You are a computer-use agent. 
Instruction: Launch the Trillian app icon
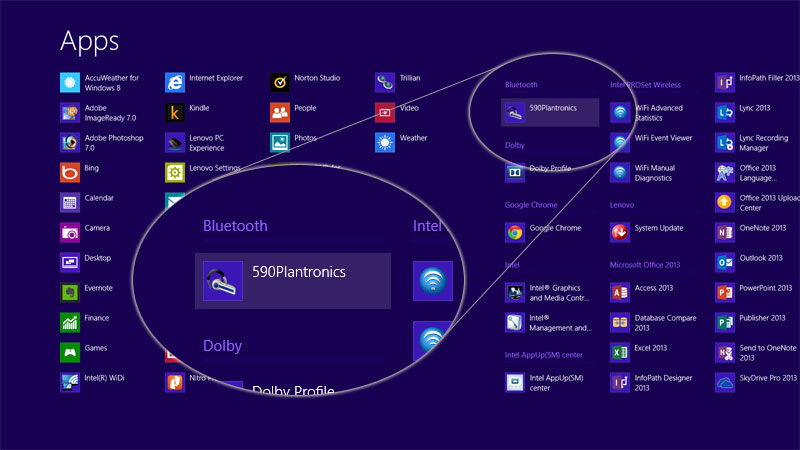[x=385, y=83]
